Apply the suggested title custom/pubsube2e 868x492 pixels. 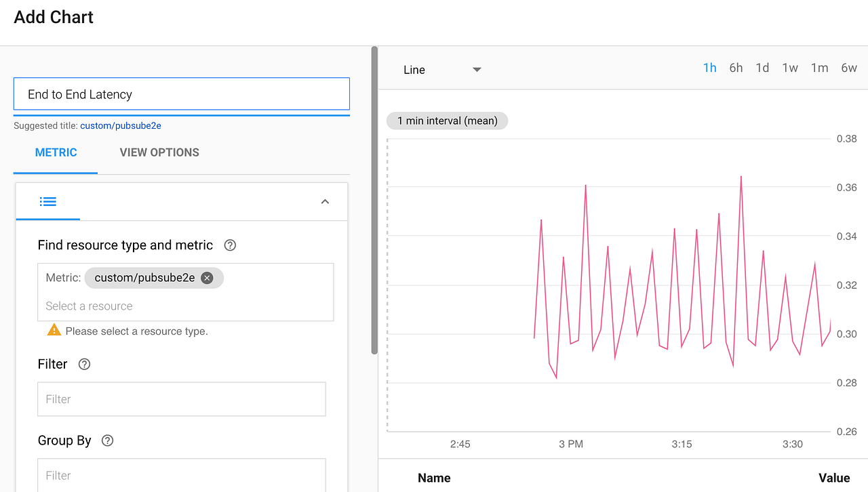pyautogui.click(x=121, y=125)
